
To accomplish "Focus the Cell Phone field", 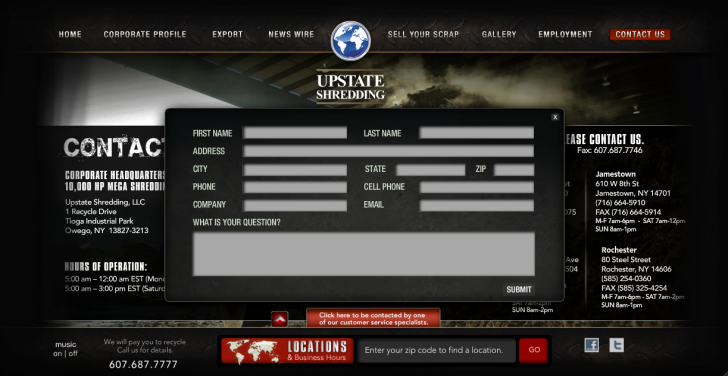I will (x=477, y=187).
